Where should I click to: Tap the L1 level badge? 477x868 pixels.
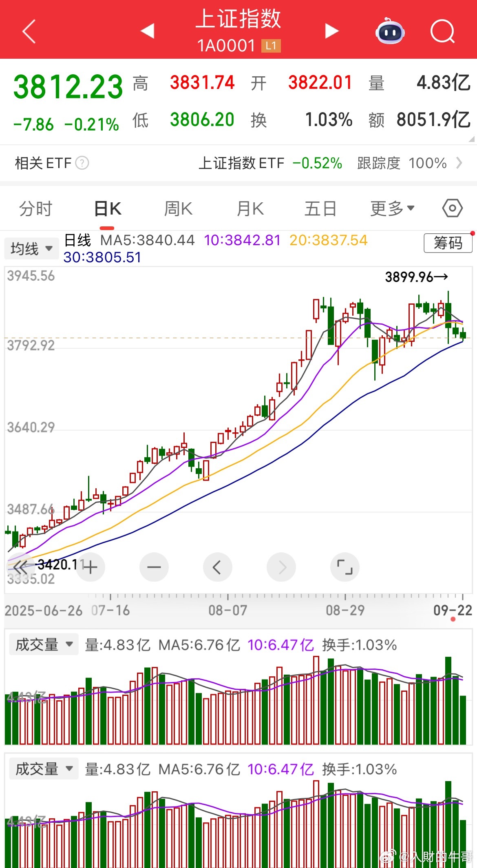click(x=271, y=46)
